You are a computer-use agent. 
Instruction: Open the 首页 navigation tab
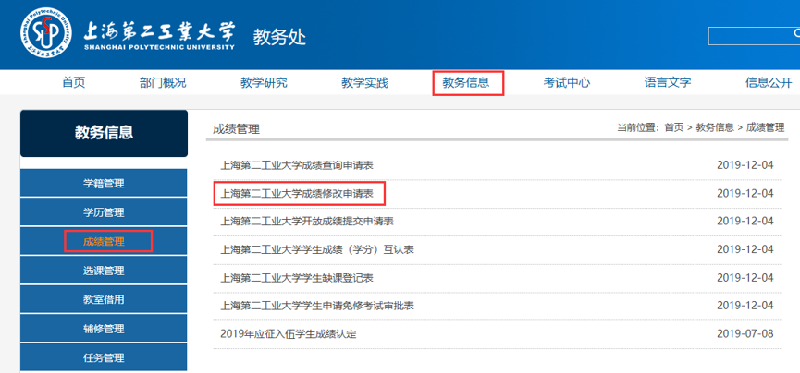pyautogui.click(x=74, y=83)
